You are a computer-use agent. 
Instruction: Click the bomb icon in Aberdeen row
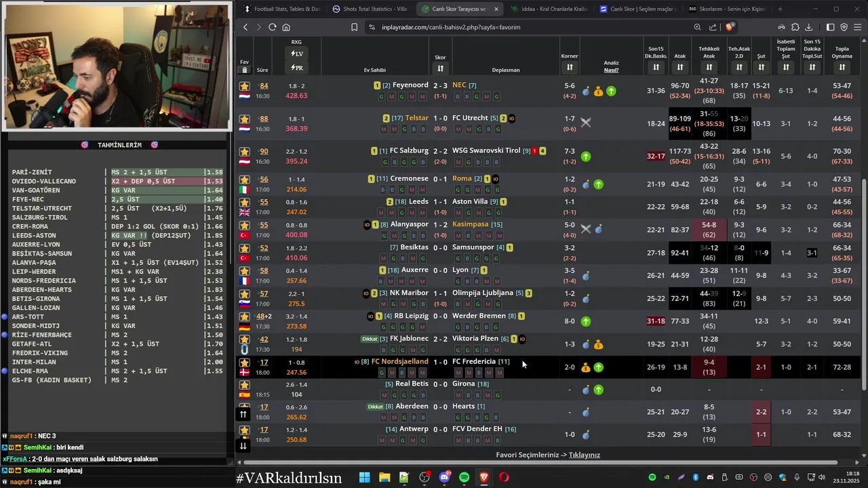coord(586,412)
